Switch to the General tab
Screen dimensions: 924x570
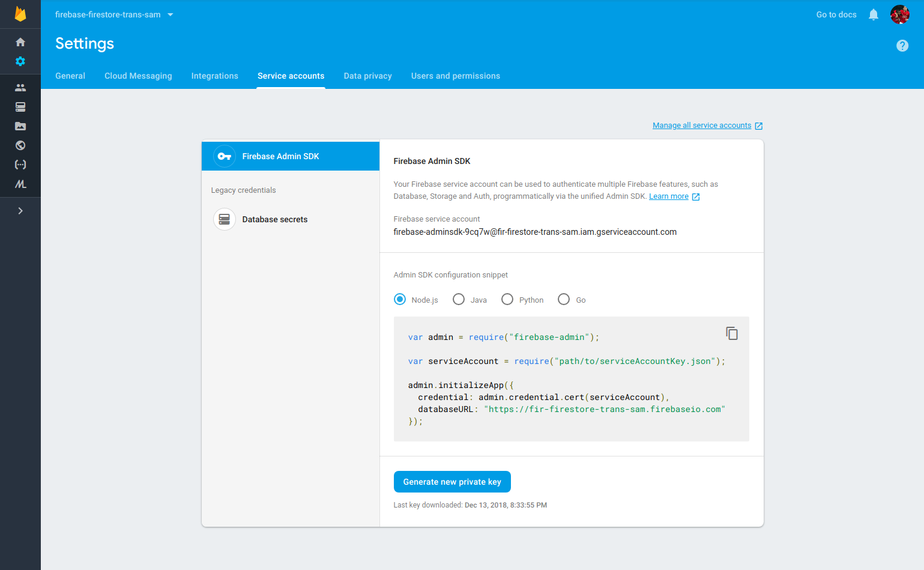pos(70,76)
